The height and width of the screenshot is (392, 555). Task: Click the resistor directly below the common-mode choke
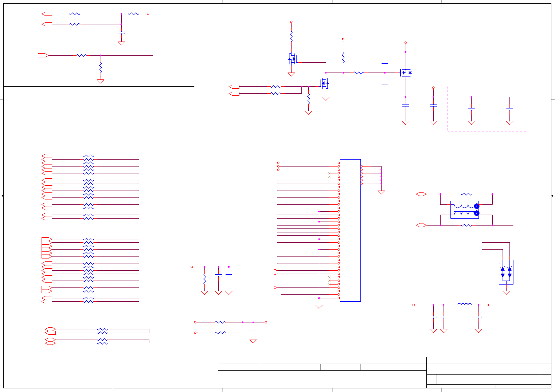pos(466,225)
